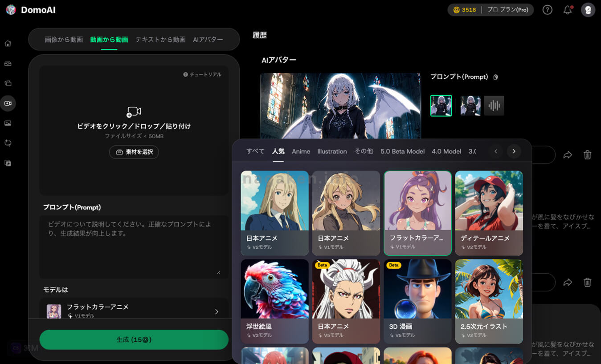Switch to テキストから動画 tab

point(160,40)
